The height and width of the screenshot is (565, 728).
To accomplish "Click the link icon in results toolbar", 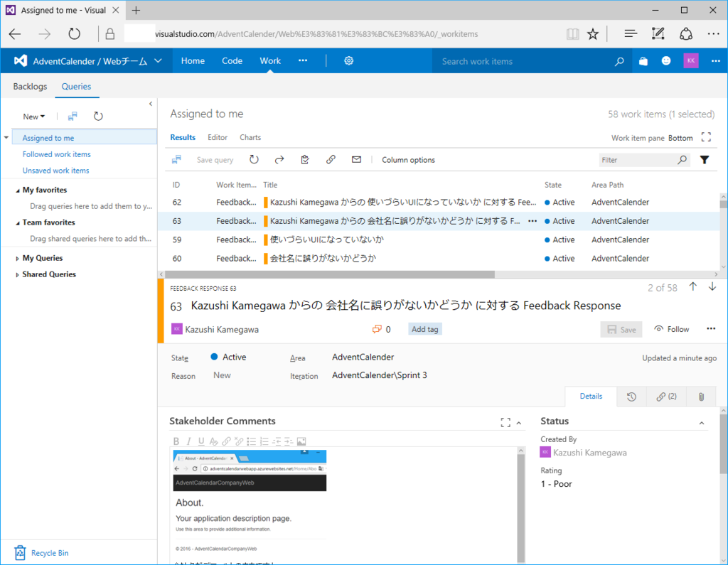I will point(331,160).
